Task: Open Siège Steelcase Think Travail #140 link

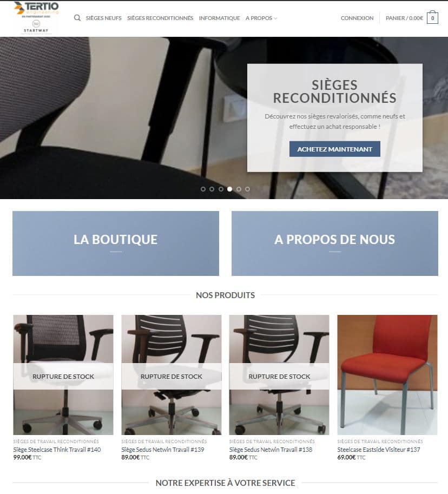Action: (57, 450)
